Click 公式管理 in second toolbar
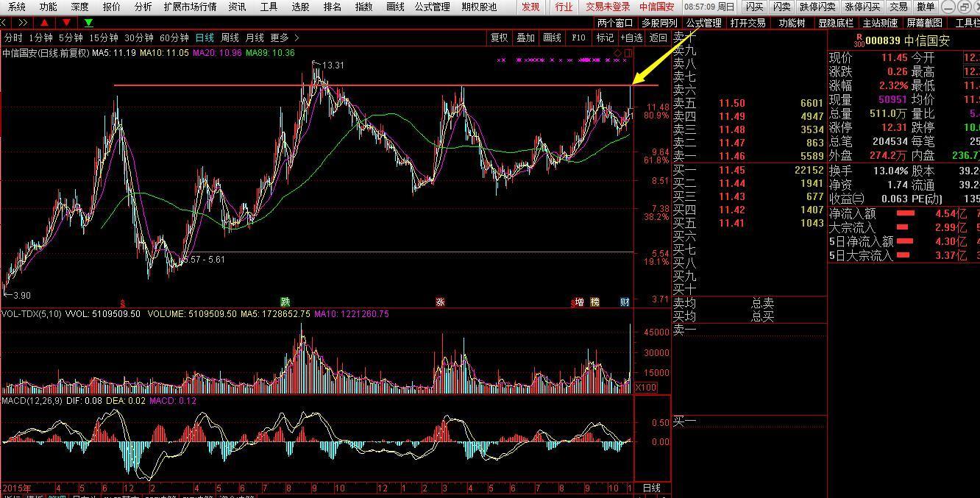Image resolution: width=980 pixels, height=498 pixels. 703,23
